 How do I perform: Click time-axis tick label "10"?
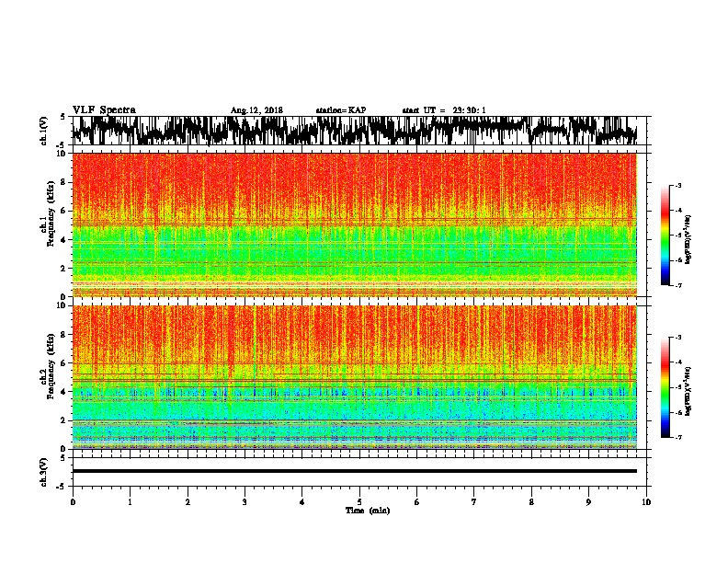[646, 502]
